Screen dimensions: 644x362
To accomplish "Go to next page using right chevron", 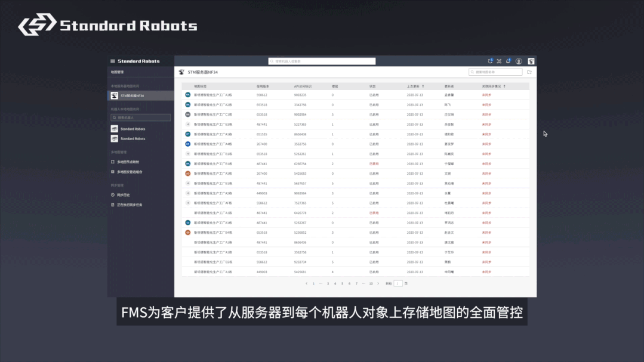I will 378,283.
